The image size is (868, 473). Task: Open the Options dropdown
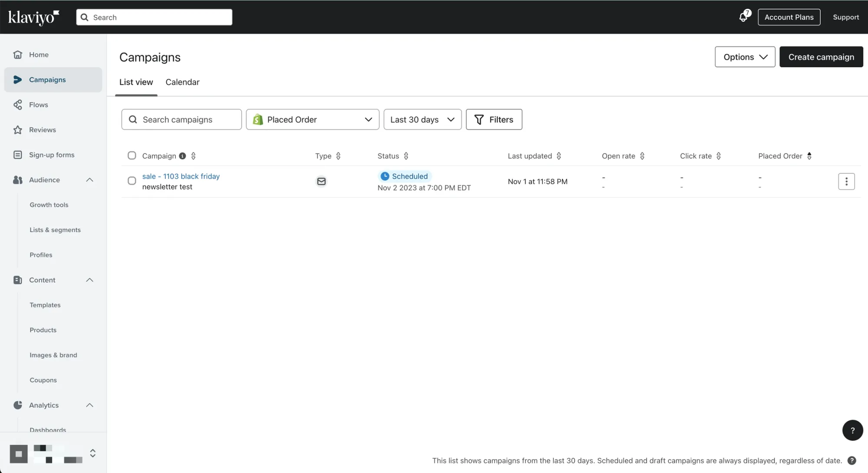[745, 57]
